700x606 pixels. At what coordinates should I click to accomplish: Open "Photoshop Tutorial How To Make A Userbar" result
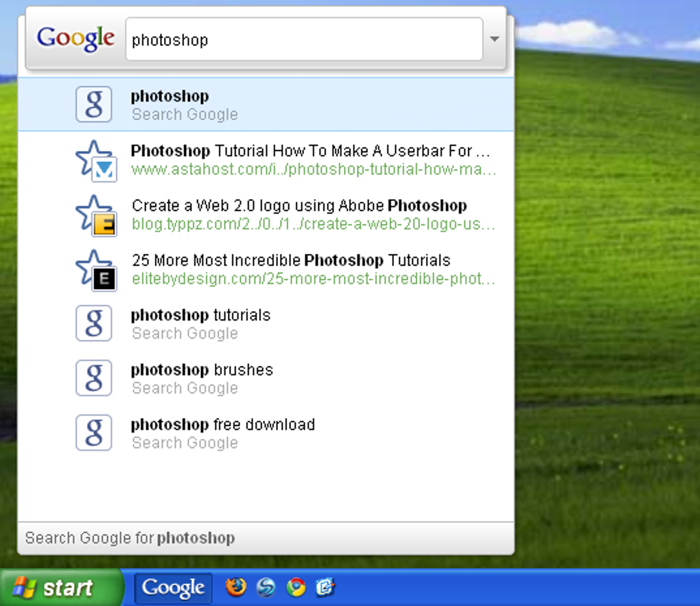310,151
